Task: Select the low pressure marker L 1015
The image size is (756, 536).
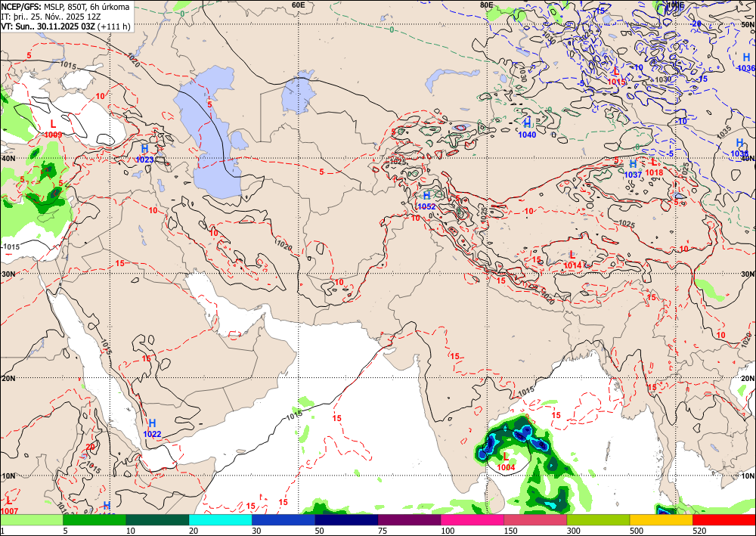Action: (616, 76)
